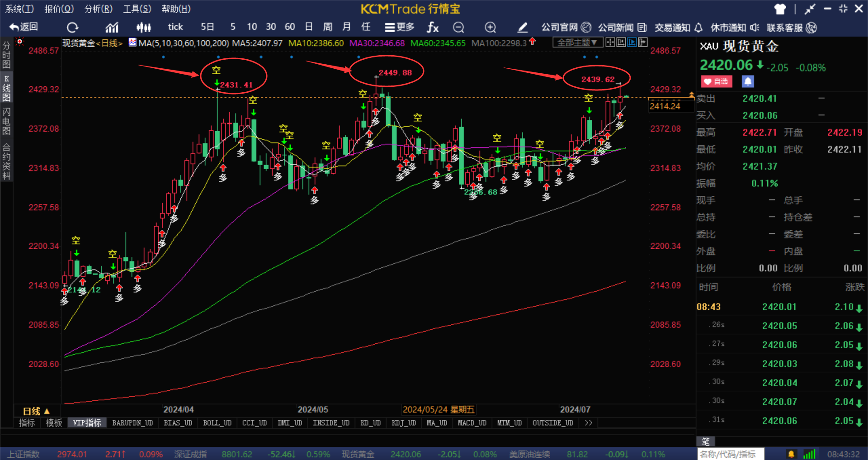868x460 pixels.
Task: Switch to time-sharing line chart icon
Action: point(112,28)
